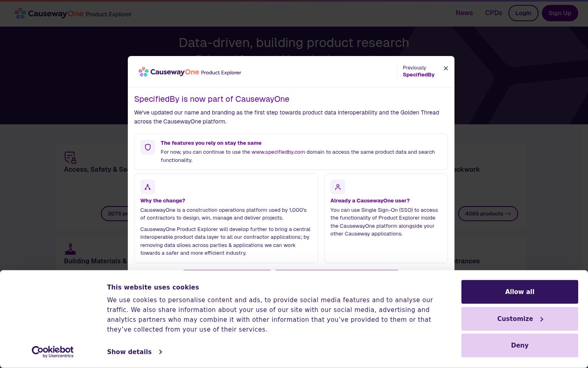The height and width of the screenshot is (368, 588).
Task: Expand Show details in the cookie banner
Action: click(135, 352)
